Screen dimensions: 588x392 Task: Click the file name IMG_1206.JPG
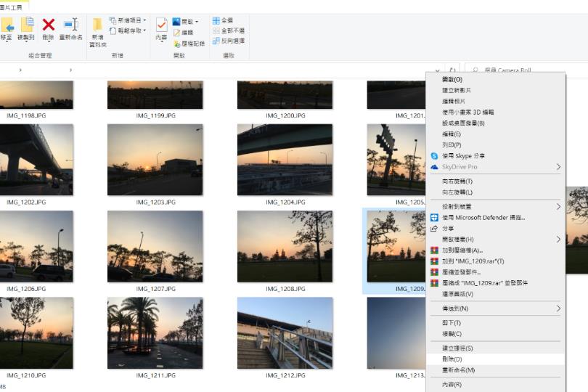(26, 289)
